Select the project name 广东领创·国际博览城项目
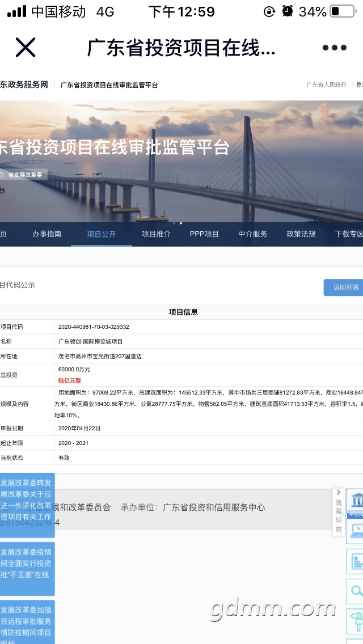Viewport: 363px width, 644px height. click(90, 341)
